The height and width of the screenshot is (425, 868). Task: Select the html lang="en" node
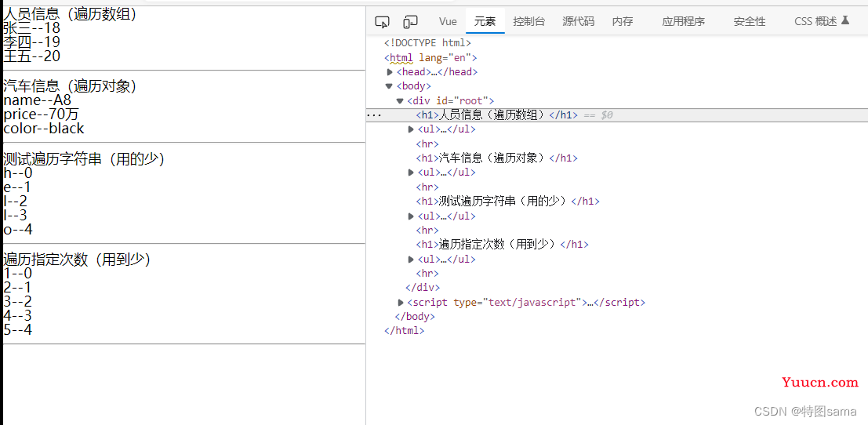click(430, 57)
